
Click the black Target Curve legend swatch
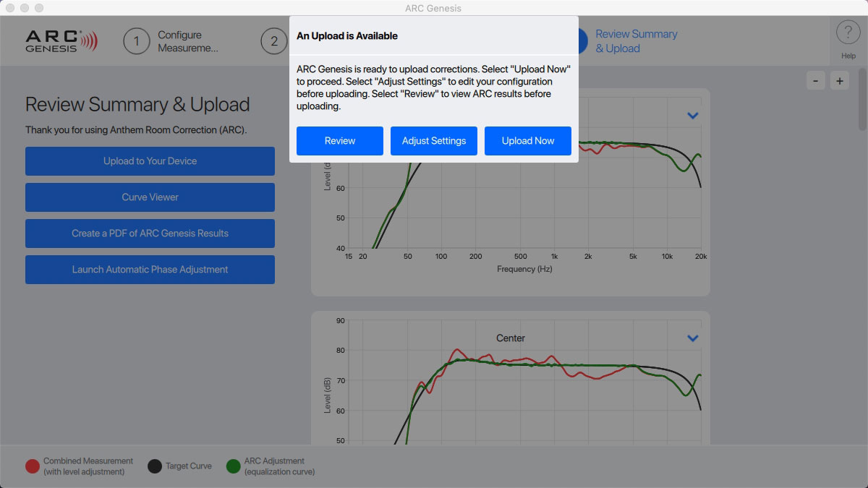154,466
